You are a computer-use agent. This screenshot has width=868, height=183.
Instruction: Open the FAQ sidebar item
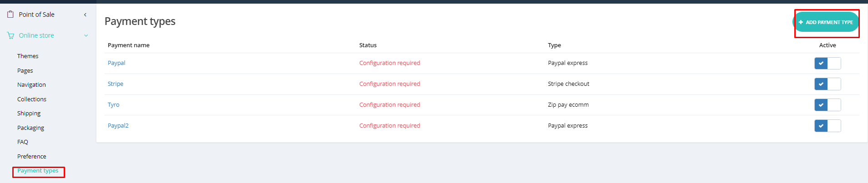coord(23,142)
